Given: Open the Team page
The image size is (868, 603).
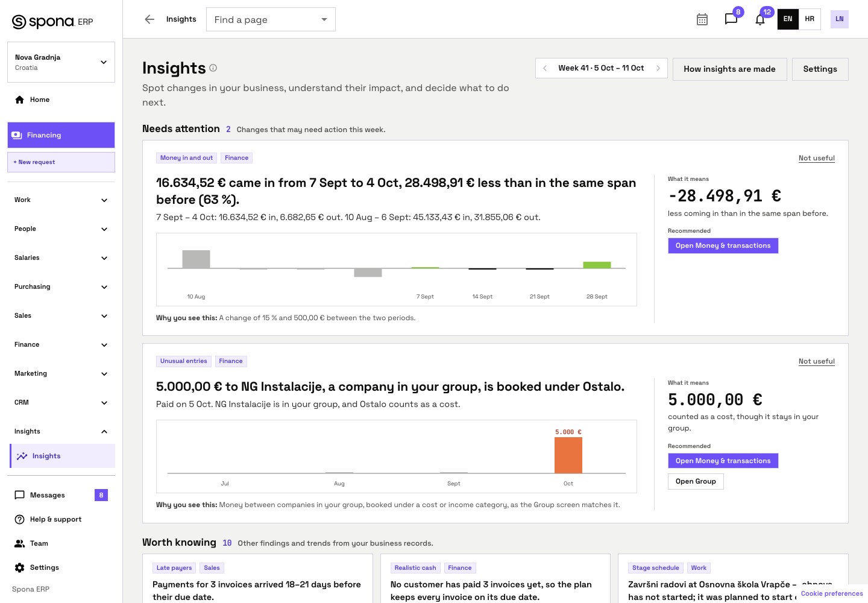Looking at the screenshot, I should coord(61,543).
